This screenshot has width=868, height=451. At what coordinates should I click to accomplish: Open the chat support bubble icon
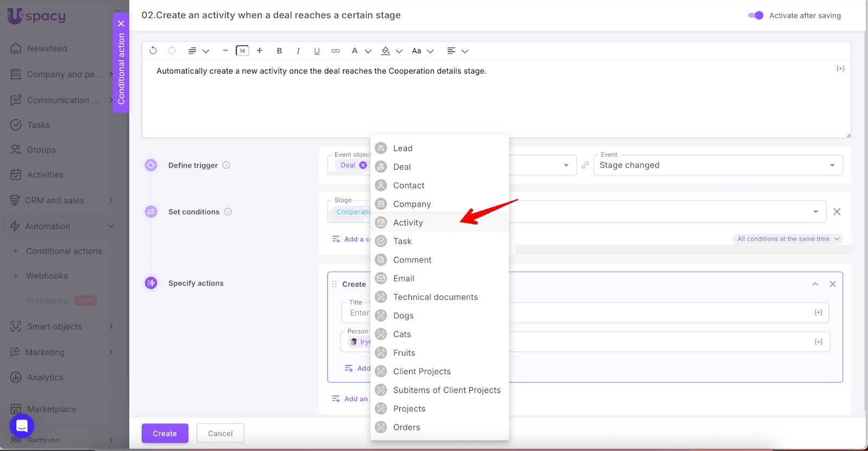[22, 426]
